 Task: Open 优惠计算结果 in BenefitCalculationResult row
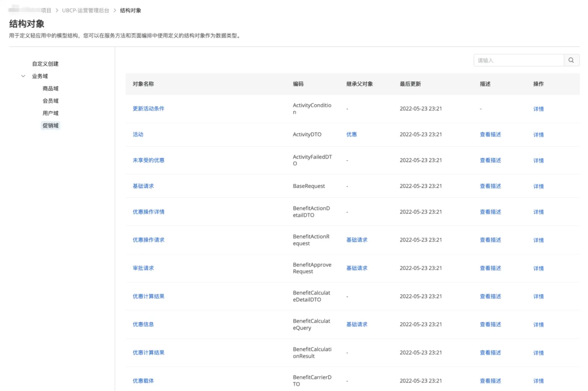[148, 353]
